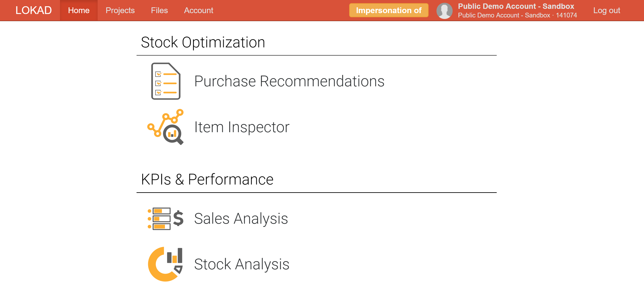This screenshot has width=644, height=293.
Task: Click the account number 141074 subtitle
Action: [x=566, y=15]
